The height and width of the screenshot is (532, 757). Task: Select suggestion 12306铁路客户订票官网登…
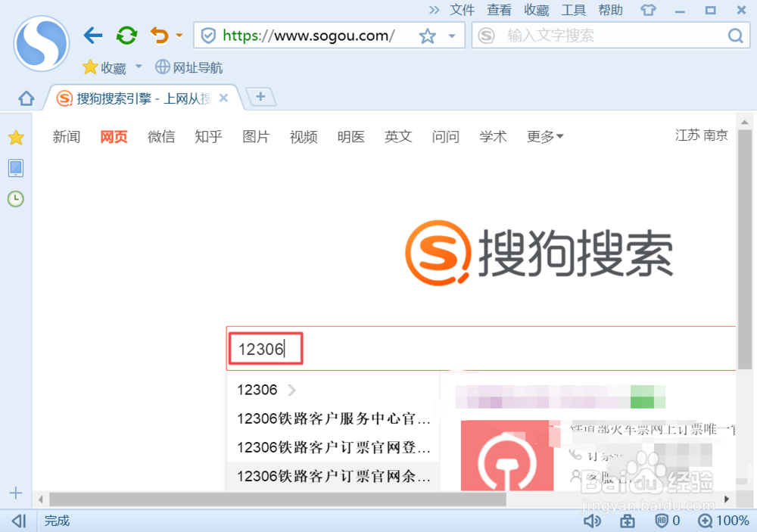(333, 447)
